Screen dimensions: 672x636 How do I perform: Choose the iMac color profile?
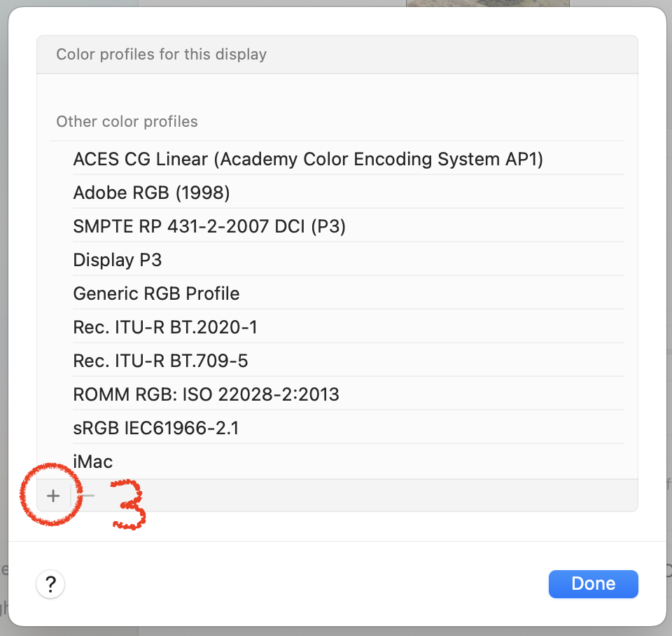[93, 462]
